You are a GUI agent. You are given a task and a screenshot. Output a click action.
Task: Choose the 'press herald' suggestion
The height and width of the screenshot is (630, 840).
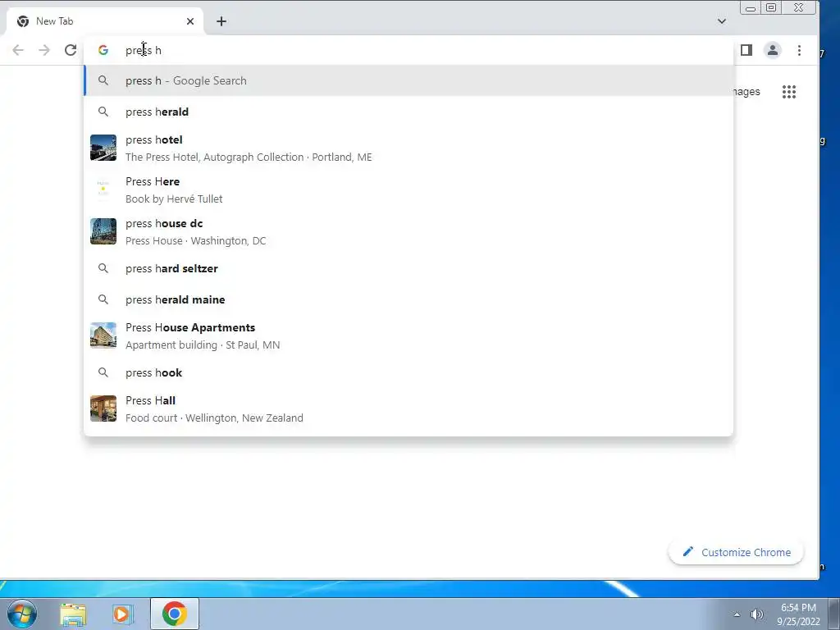click(x=409, y=112)
